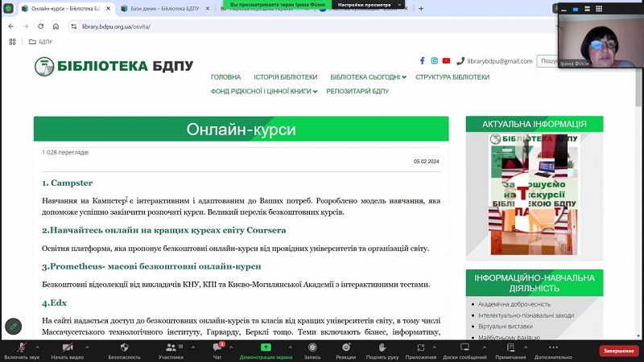
Task: Open the Безопасность shield icon
Action: click(x=124, y=348)
